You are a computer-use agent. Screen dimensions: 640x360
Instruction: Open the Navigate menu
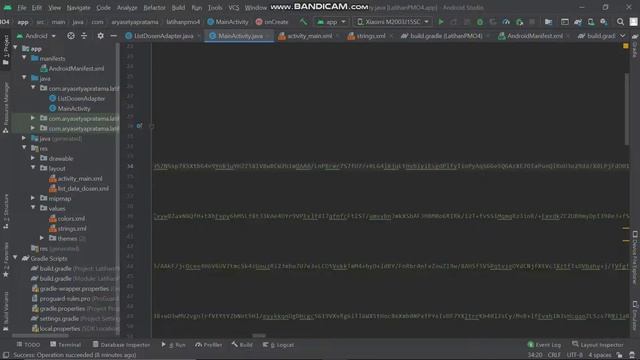pyautogui.click(x=78, y=7)
